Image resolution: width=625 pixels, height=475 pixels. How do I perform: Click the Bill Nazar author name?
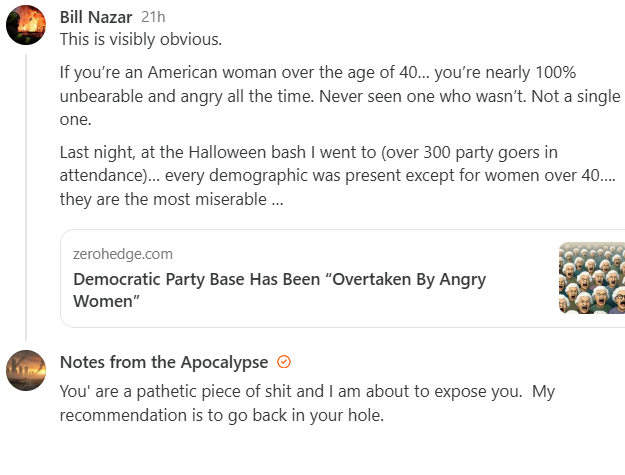point(96,17)
